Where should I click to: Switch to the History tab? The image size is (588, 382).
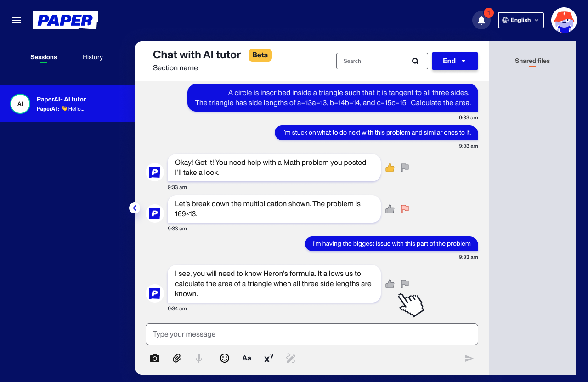(93, 57)
